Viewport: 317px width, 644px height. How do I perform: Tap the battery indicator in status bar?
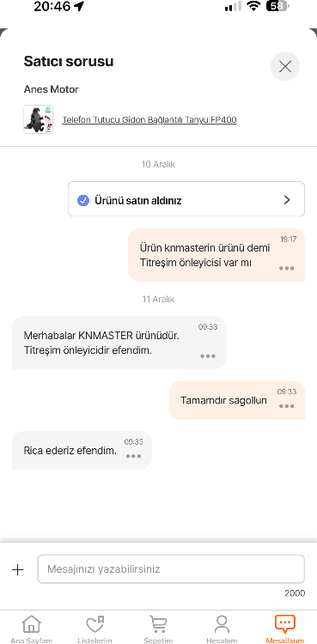click(277, 6)
